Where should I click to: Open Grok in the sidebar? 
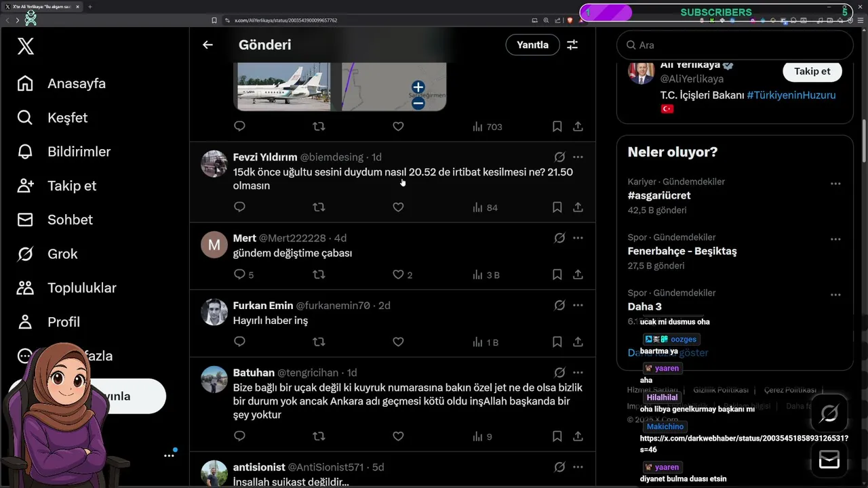(47, 253)
